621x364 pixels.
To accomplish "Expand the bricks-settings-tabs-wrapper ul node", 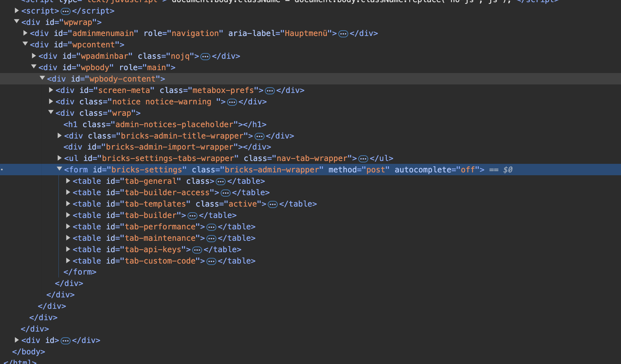I will click(x=59, y=158).
